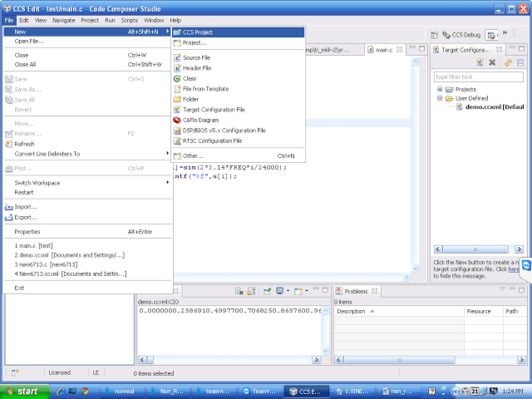532x399 pixels.
Task: Expand the Convert Line Delimiters To submenu
Action: [87, 154]
